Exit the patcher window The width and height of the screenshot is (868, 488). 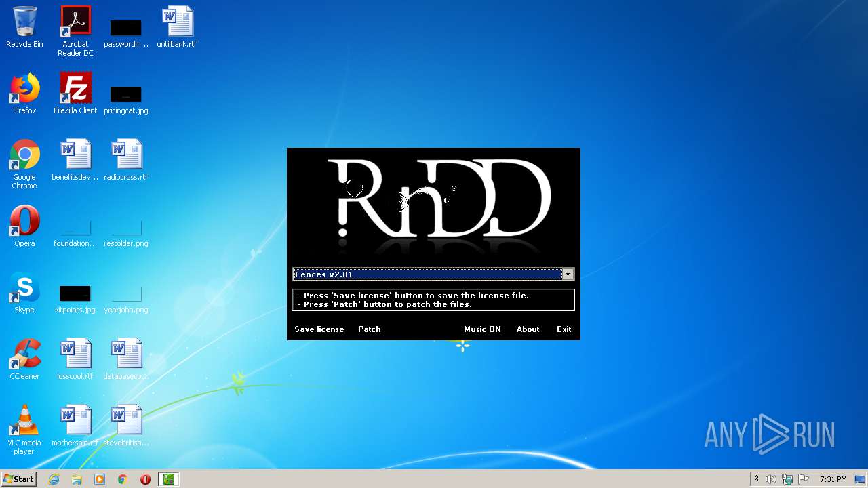tap(564, 329)
